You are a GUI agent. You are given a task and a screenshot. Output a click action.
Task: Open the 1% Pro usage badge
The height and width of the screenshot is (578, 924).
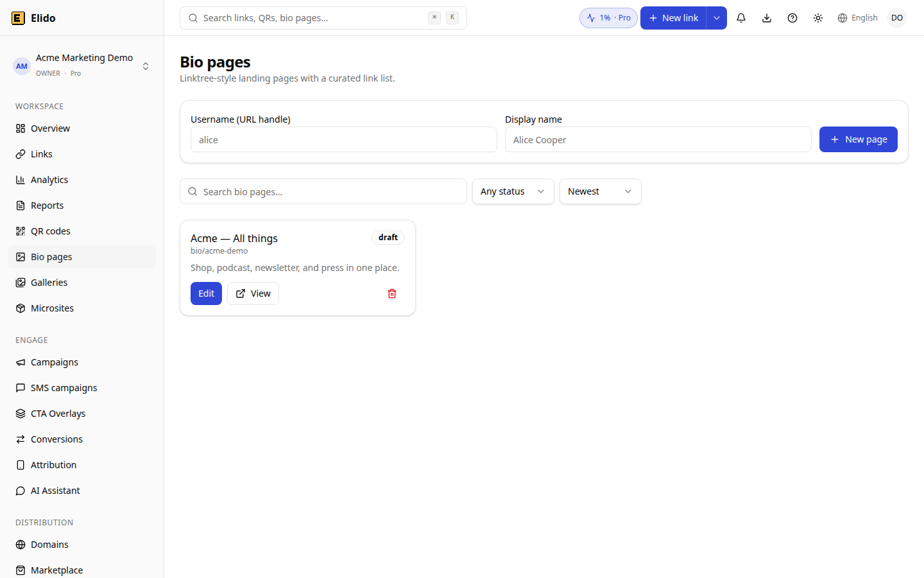point(608,18)
